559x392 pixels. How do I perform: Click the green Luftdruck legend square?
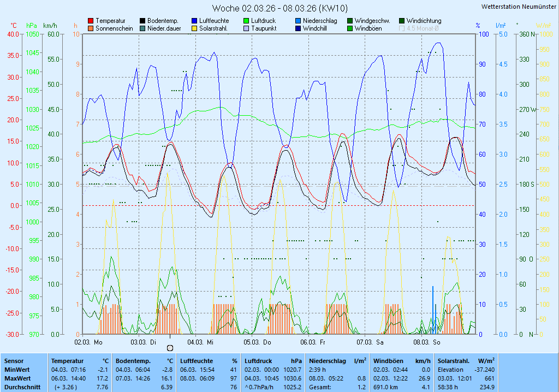(246, 21)
